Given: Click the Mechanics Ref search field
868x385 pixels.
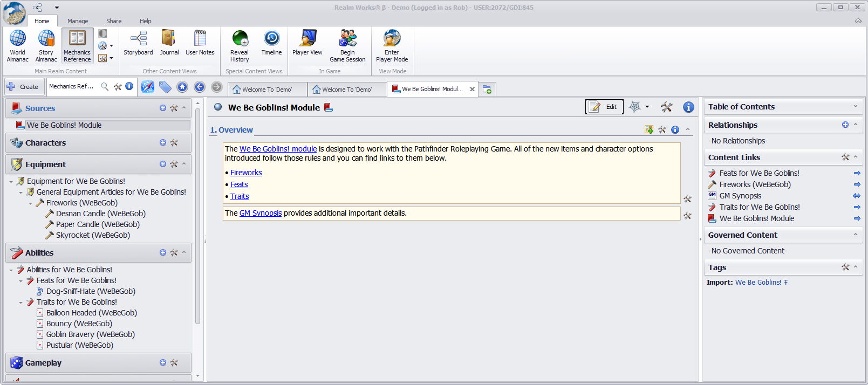Looking at the screenshot, I should point(72,86).
